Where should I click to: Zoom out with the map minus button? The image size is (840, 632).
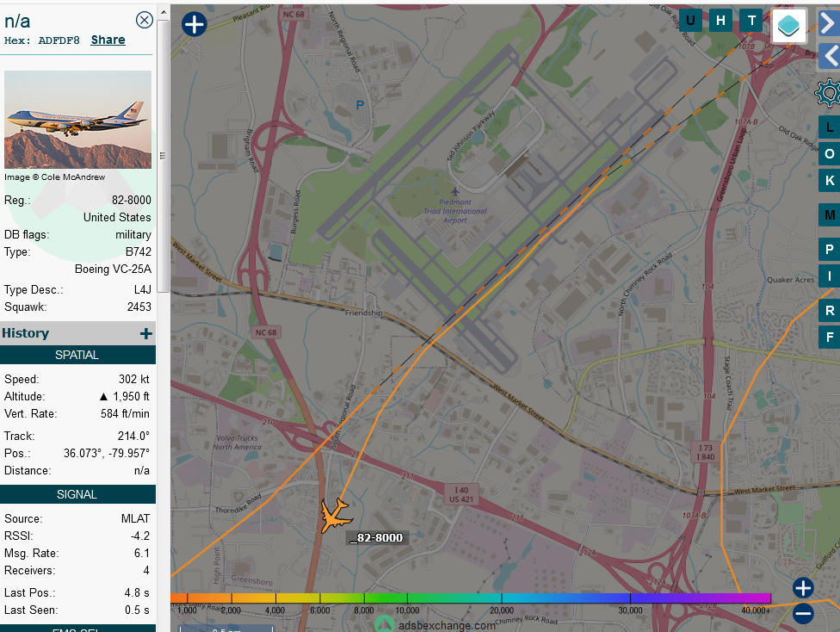(x=802, y=613)
